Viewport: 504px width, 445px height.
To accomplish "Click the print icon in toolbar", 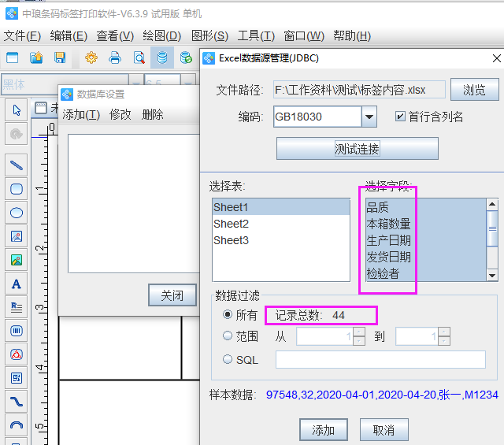I will pyautogui.click(x=115, y=57).
